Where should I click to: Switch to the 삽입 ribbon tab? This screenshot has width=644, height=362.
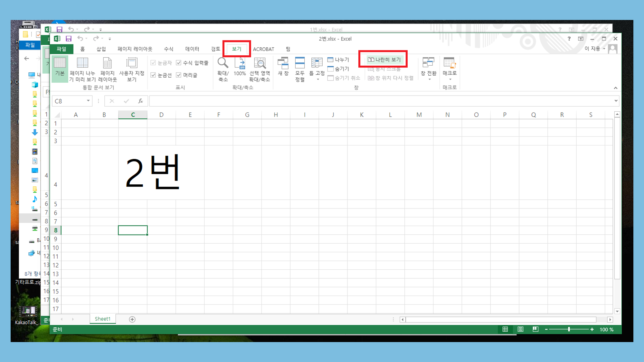[x=101, y=49]
